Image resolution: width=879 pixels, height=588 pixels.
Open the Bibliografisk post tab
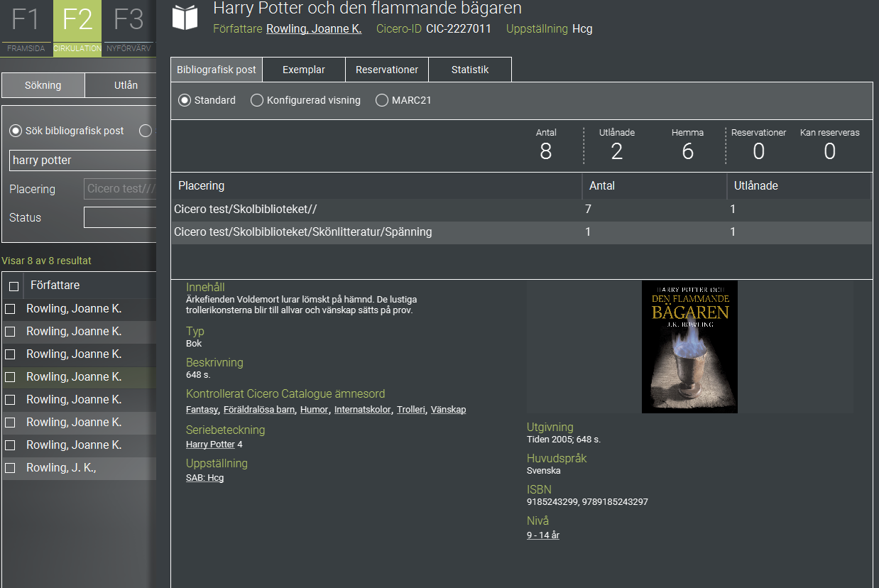(x=217, y=70)
